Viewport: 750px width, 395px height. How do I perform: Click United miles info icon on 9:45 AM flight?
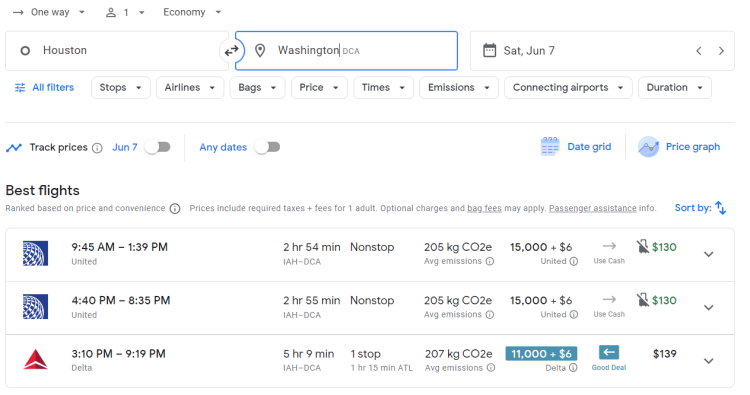[574, 261]
